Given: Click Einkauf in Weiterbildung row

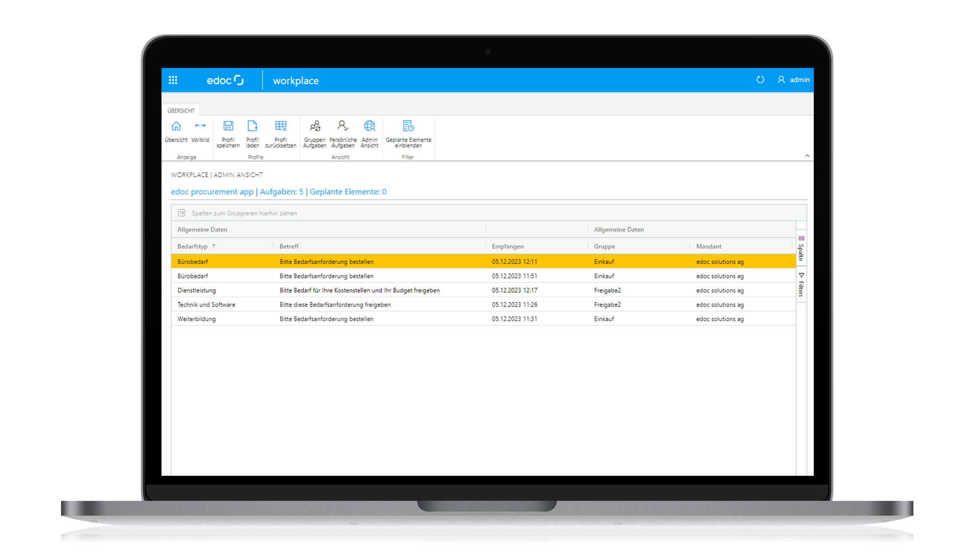Looking at the screenshot, I should 604,319.
